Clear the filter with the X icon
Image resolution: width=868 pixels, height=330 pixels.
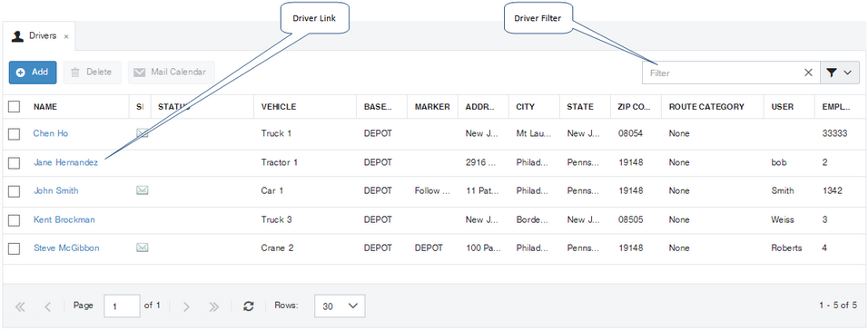pyautogui.click(x=808, y=73)
